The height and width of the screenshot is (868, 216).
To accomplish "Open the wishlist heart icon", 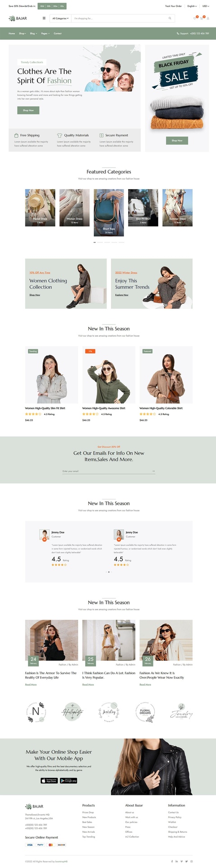I will point(195,19).
